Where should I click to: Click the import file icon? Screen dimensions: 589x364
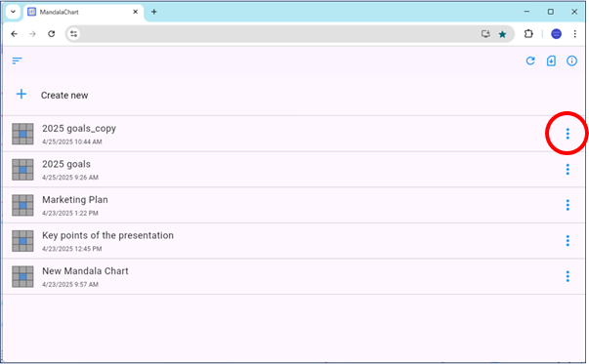click(551, 61)
